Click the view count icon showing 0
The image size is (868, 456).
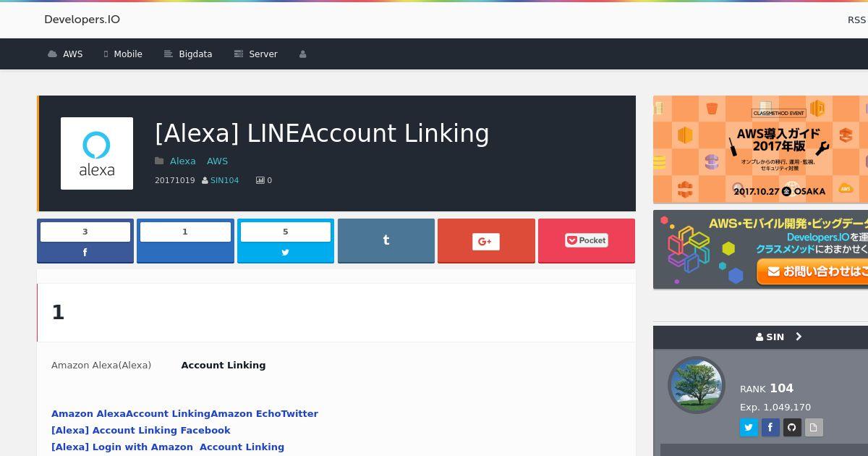tap(260, 180)
